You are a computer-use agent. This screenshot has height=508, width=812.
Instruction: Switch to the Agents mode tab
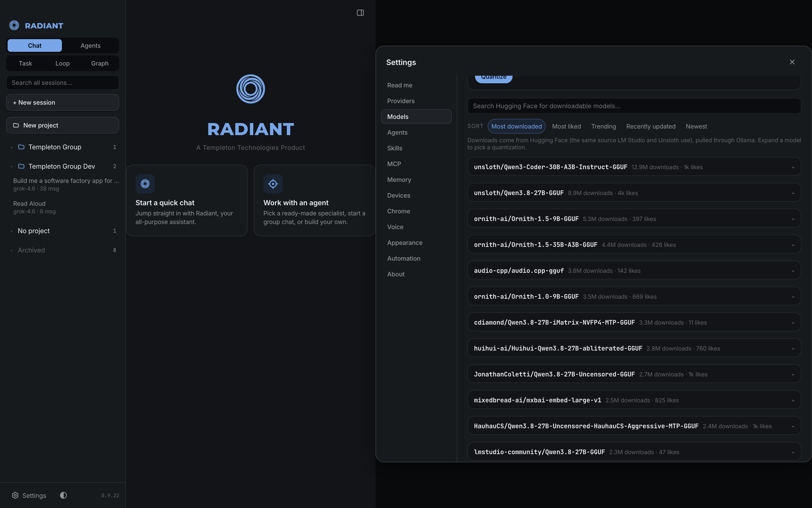[x=90, y=46]
